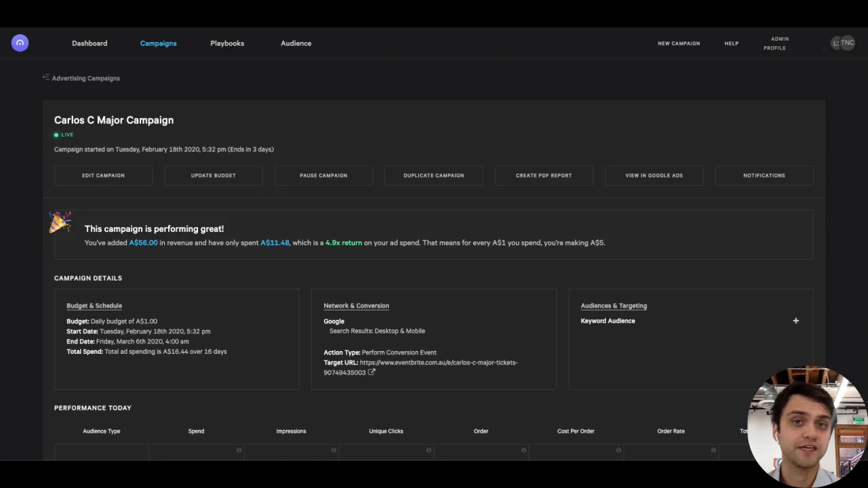Screen dimensions: 868x488
Task: Open the external link icon after Target URL
Action: pos(372,372)
